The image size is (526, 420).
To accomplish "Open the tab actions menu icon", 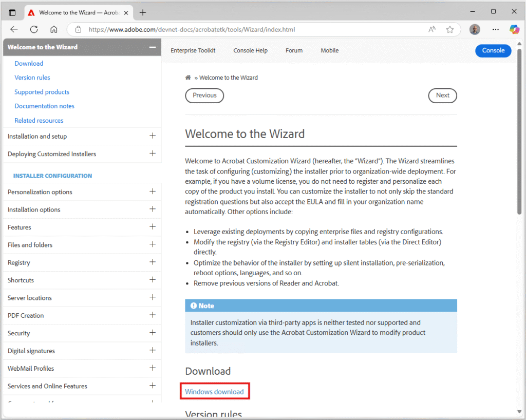I will point(12,12).
